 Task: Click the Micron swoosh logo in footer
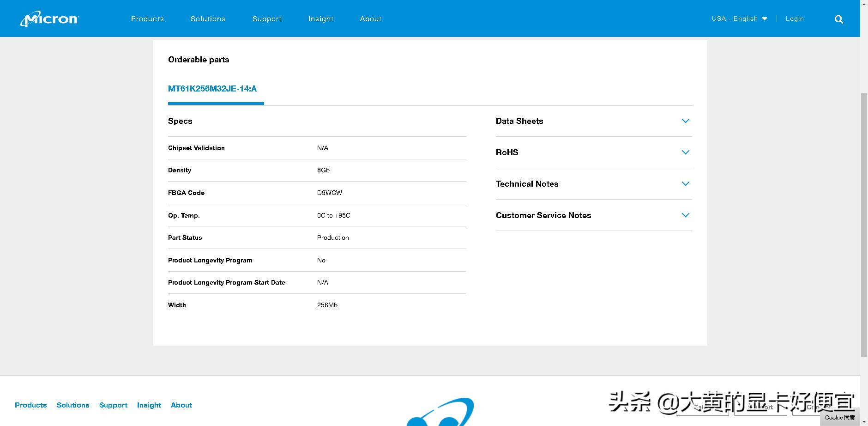(440, 412)
